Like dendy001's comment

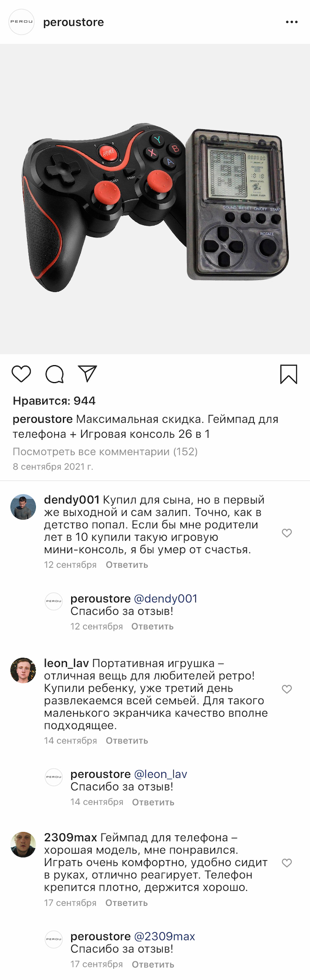click(x=287, y=533)
